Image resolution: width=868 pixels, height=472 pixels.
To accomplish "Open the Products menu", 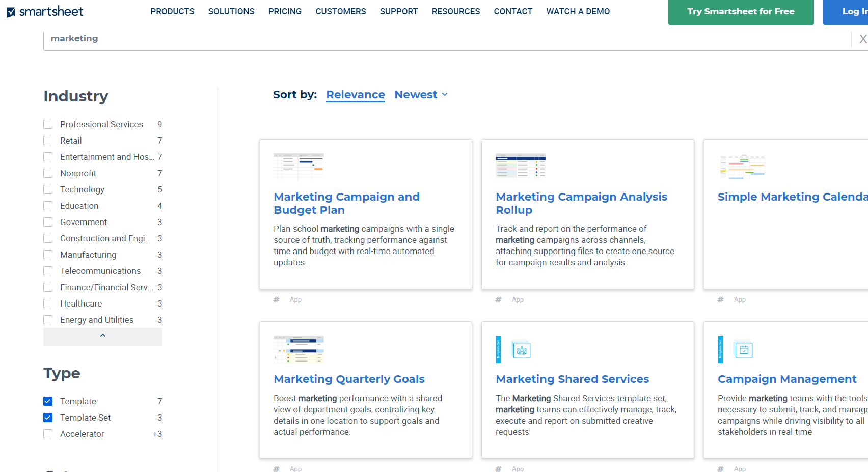I will 172,11.
